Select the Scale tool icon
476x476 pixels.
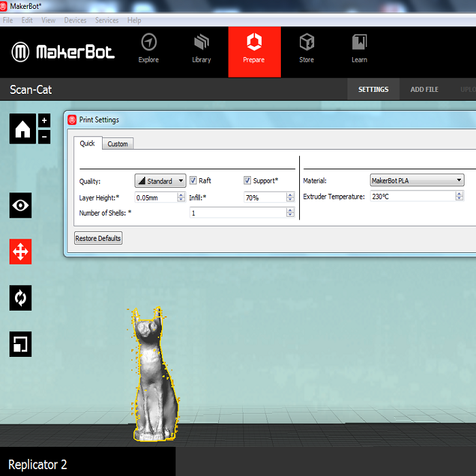(x=20, y=344)
